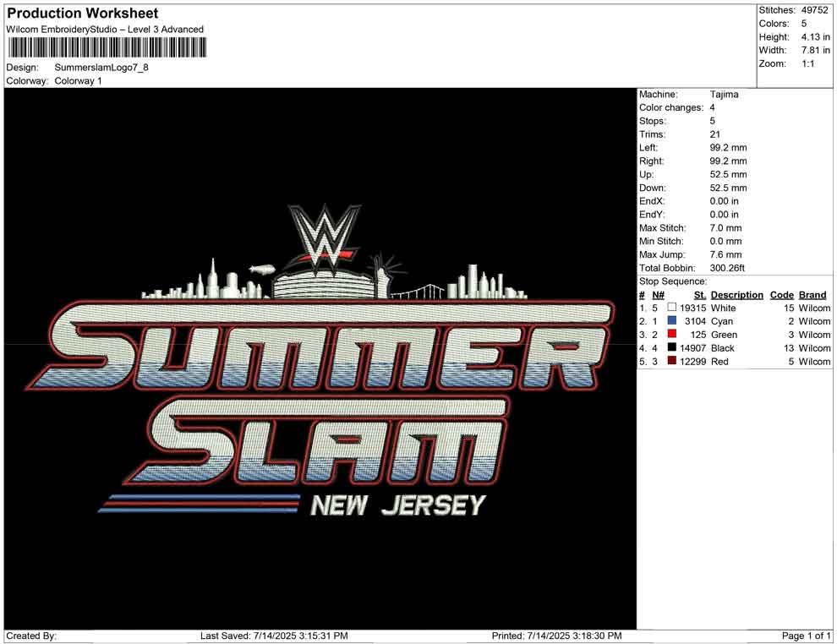Image resolution: width=837 pixels, height=644 pixels.
Task: Click the 'EndX:' label
Action: (x=652, y=201)
